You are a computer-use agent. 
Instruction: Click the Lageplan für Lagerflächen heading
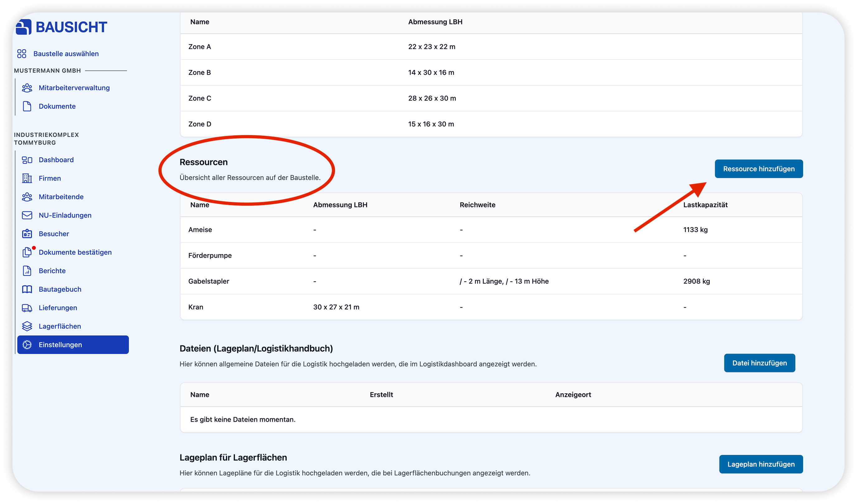233,458
